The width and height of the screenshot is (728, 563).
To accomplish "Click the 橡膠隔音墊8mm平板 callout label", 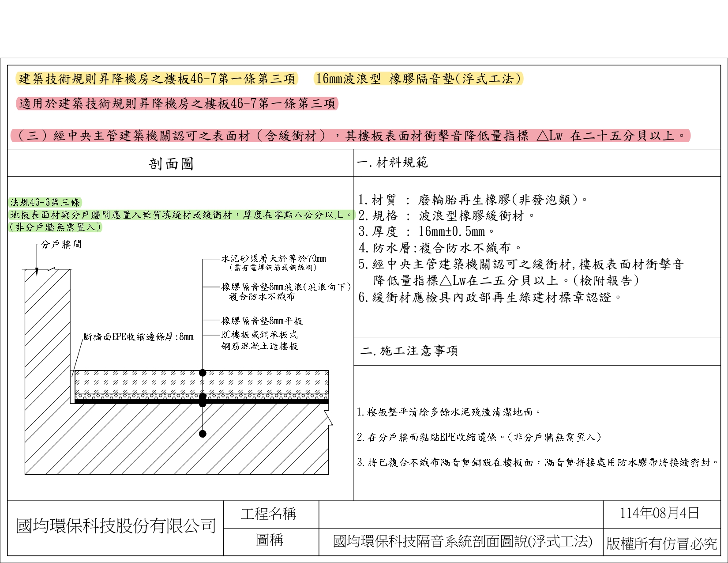I will pos(262,321).
